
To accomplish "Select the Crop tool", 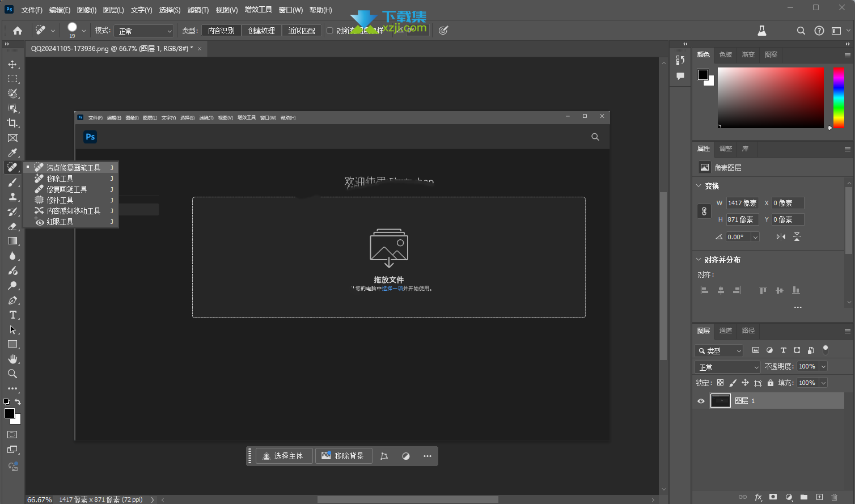I will [12, 123].
